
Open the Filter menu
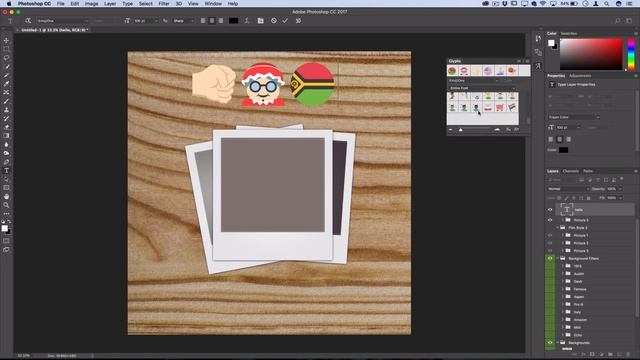click(x=164, y=4)
